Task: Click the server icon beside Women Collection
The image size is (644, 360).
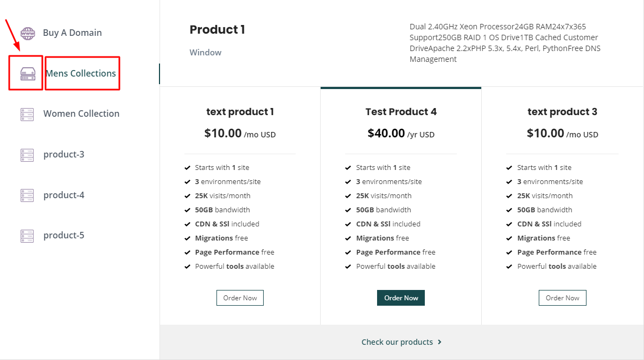Action: [27, 114]
